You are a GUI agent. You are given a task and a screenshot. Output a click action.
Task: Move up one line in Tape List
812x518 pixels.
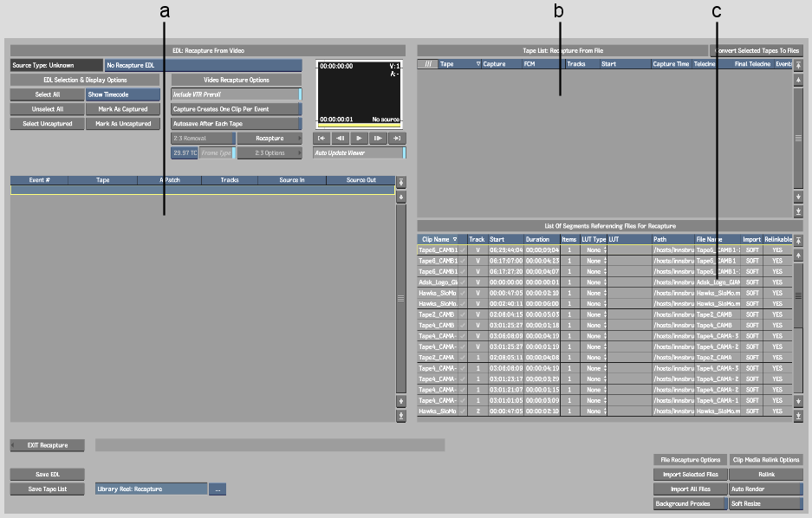[x=798, y=81]
